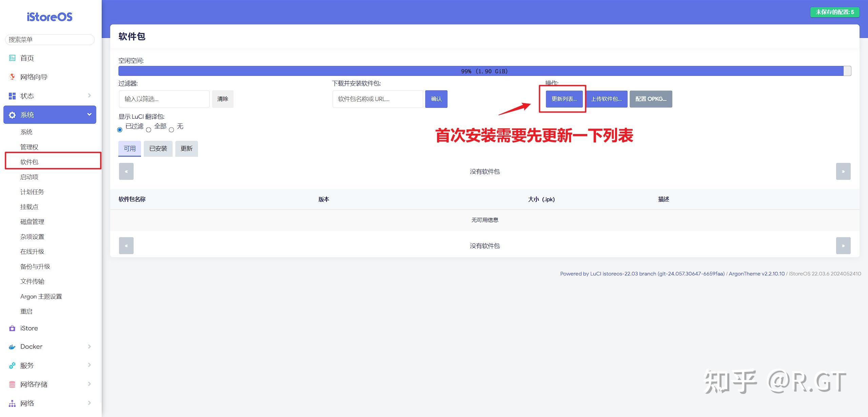The image size is (868, 417).
Task: Click the 软件包名称或 URL input field
Action: click(x=377, y=99)
